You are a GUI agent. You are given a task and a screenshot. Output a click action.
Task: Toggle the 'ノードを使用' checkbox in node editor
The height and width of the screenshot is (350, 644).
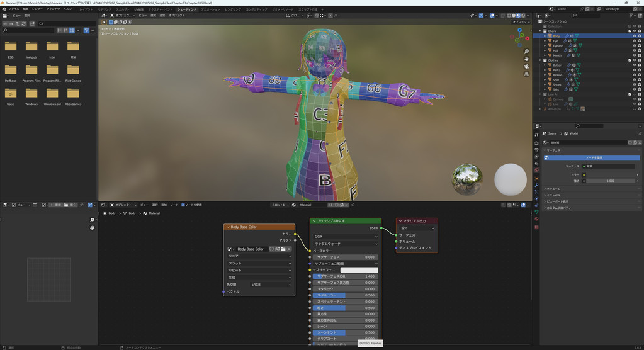tap(183, 205)
